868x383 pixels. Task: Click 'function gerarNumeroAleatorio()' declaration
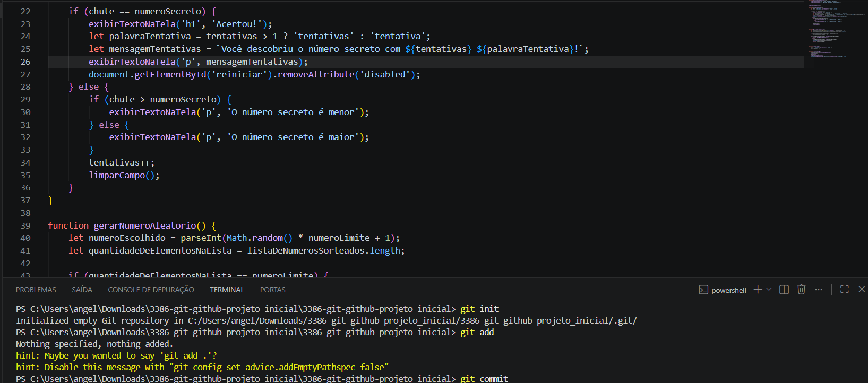pyautogui.click(x=127, y=225)
